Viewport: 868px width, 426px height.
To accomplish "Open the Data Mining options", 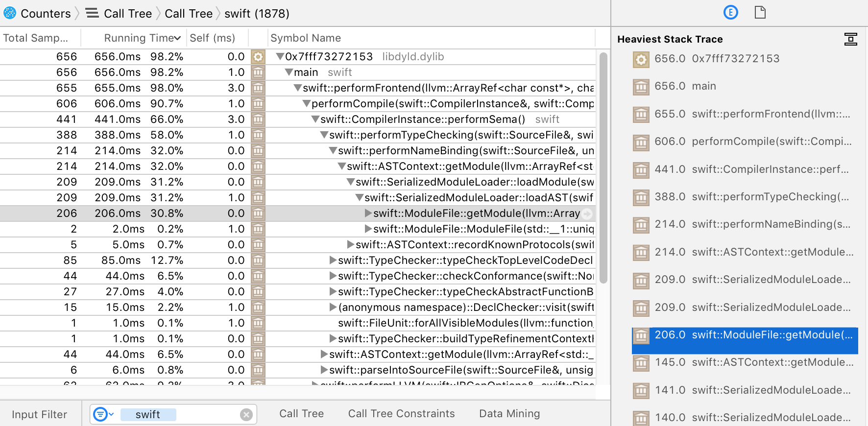I will click(509, 414).
